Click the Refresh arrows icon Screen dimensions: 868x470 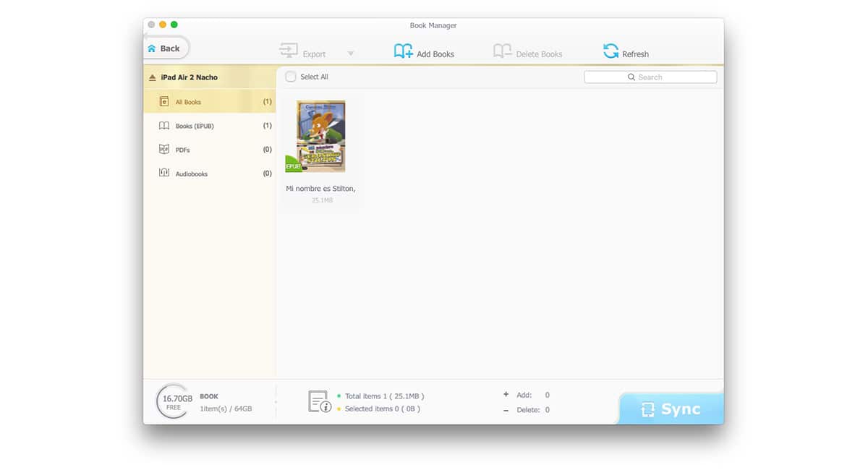coord(611,51)
